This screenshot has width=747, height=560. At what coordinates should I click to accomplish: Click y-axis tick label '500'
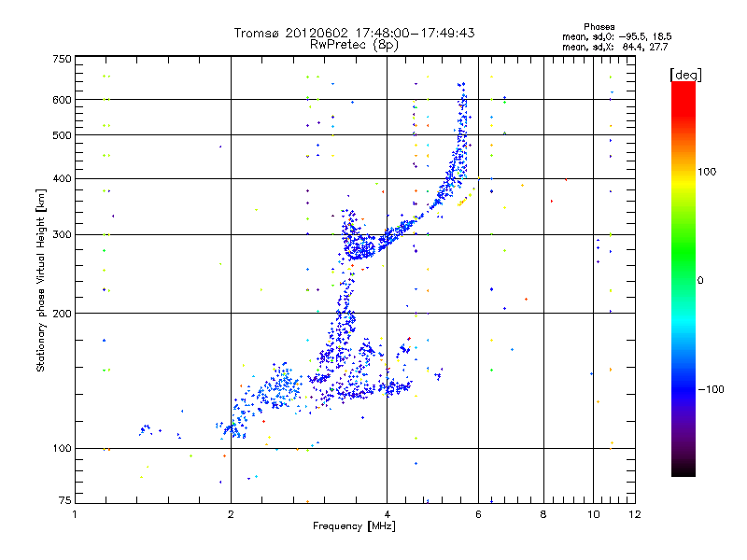[x=62, y=135]
